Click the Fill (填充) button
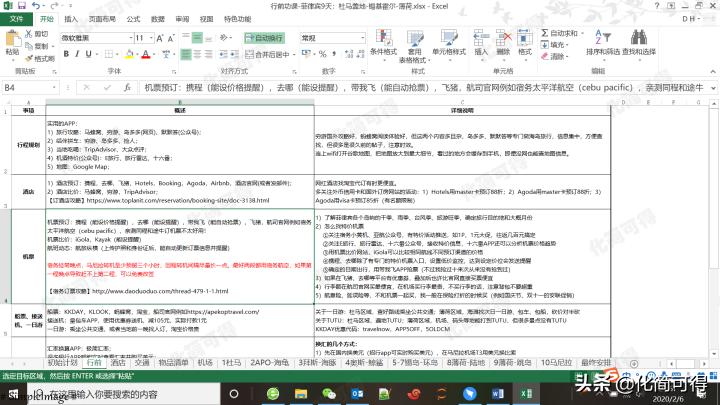The image size is (720, 405). click(555, 45)
